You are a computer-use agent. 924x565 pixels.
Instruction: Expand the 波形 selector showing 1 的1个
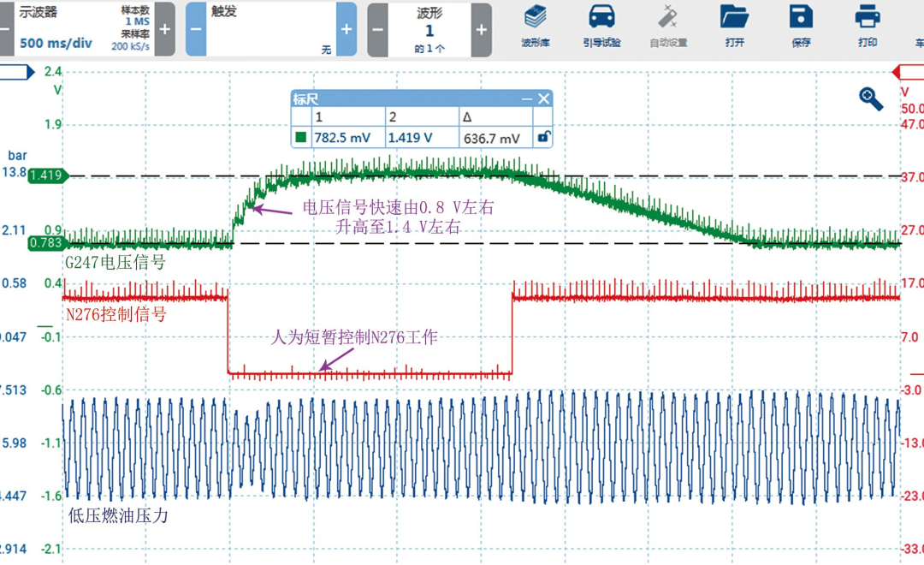coord(429,29)
